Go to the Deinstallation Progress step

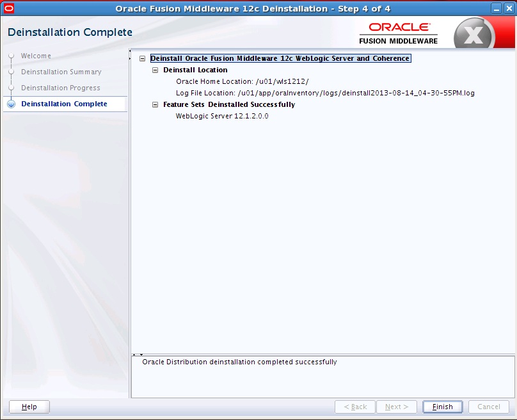(61, 88)
